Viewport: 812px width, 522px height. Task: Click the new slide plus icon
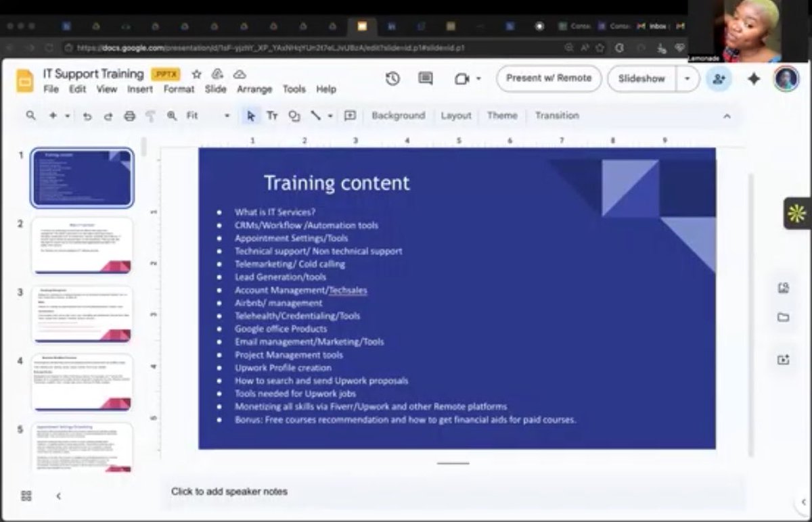(x=53, y=116)
